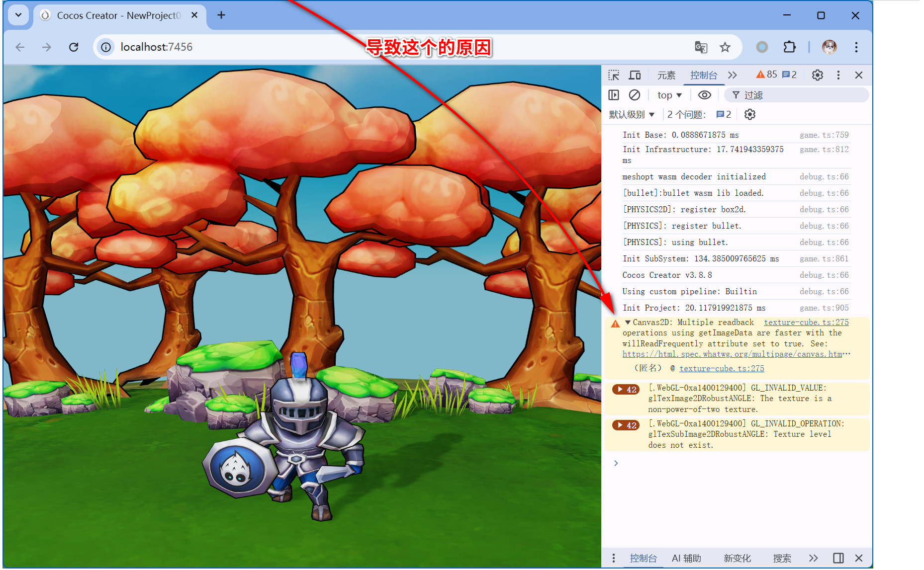The width and height of the screenshot is (924, 570).
Task: Toggle the device toolbar emulation
Action: pyautogui.click(x=635, y=75)
